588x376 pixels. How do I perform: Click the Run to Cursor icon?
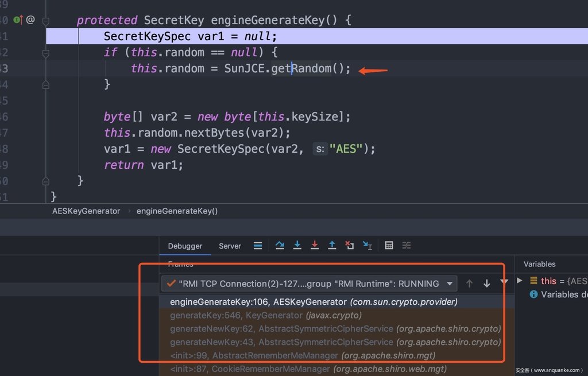click(367, 246)
